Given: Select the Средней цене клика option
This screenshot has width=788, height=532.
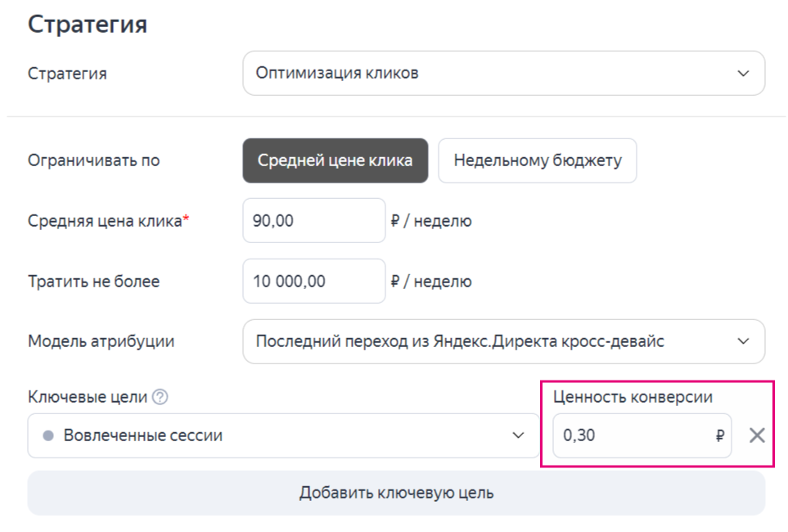Looking at the screenshot, I should [335, 160].
